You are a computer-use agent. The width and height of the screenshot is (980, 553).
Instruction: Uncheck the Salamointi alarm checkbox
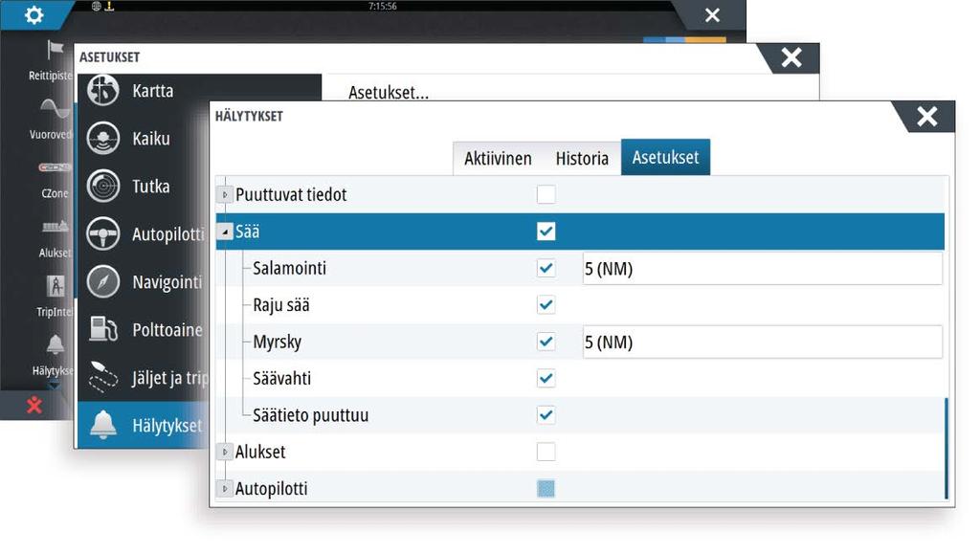[546, 268]
